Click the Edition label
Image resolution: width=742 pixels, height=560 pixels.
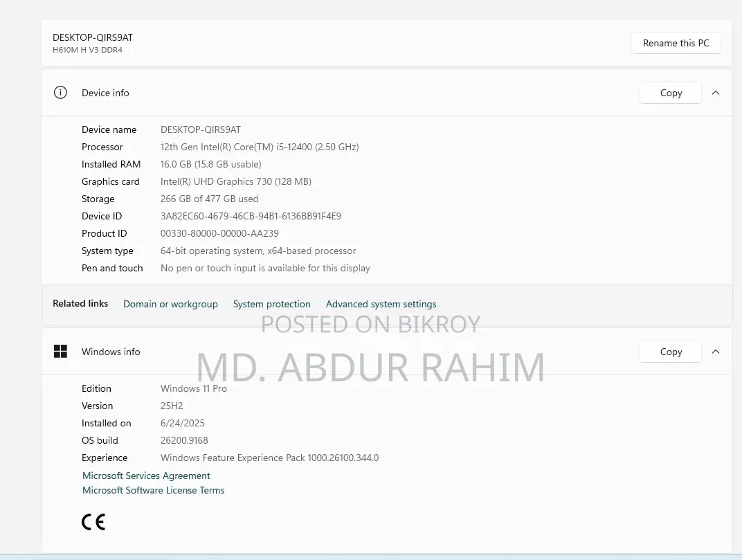[x=96, y=388]
